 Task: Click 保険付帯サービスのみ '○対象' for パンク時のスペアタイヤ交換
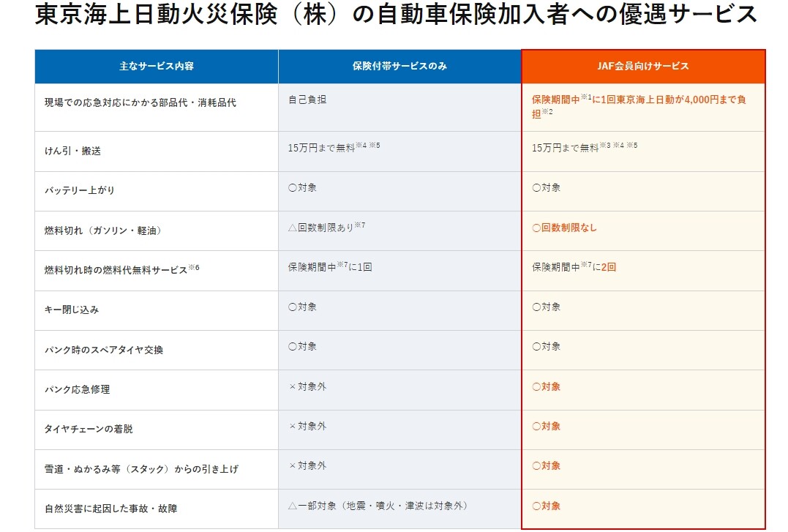pos(302,346)
